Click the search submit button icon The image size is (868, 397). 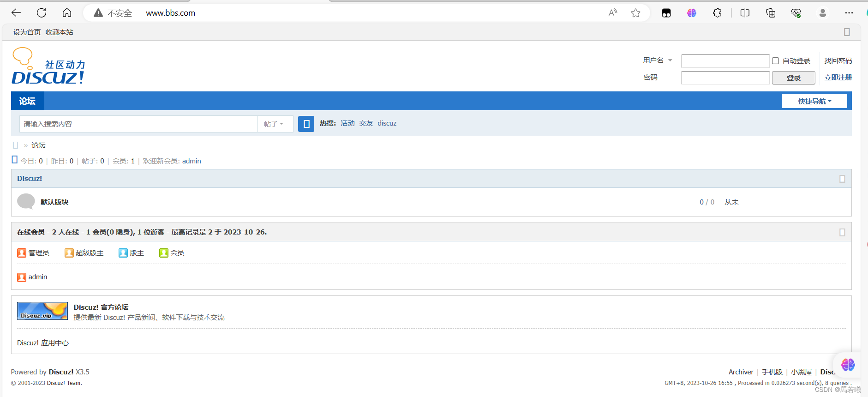pos(306,124)
